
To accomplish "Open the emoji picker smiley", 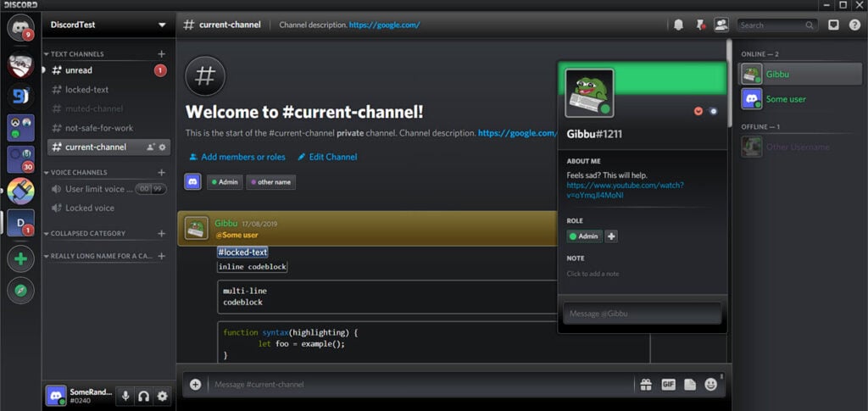I will [x=711, y=385].
